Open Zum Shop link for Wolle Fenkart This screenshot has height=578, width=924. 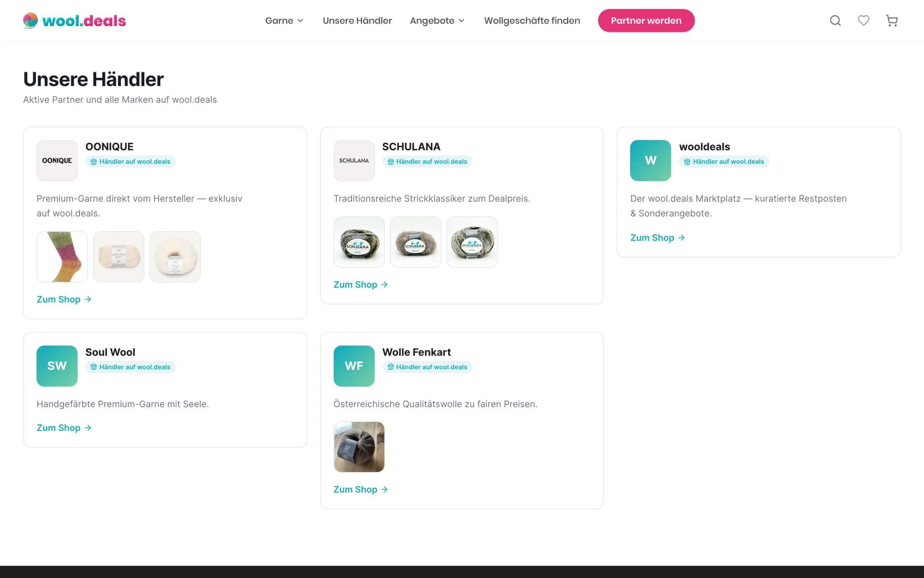(361, 489)
